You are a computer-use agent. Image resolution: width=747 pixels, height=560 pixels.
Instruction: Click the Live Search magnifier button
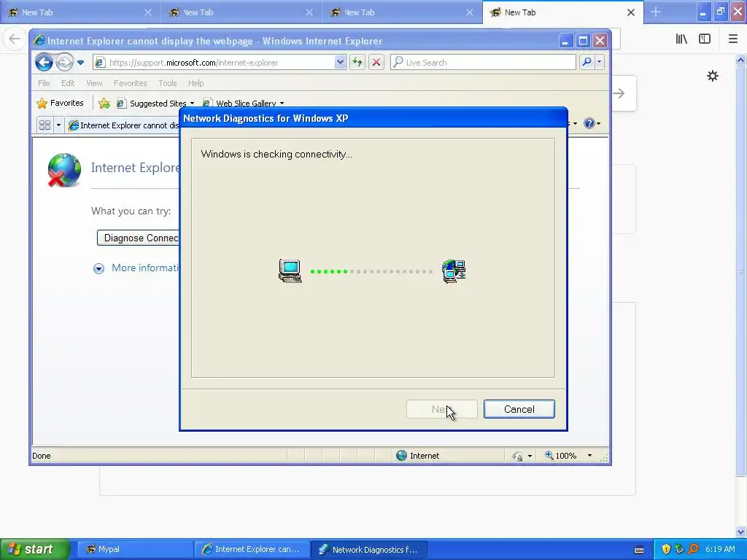[x=587, y=63]
